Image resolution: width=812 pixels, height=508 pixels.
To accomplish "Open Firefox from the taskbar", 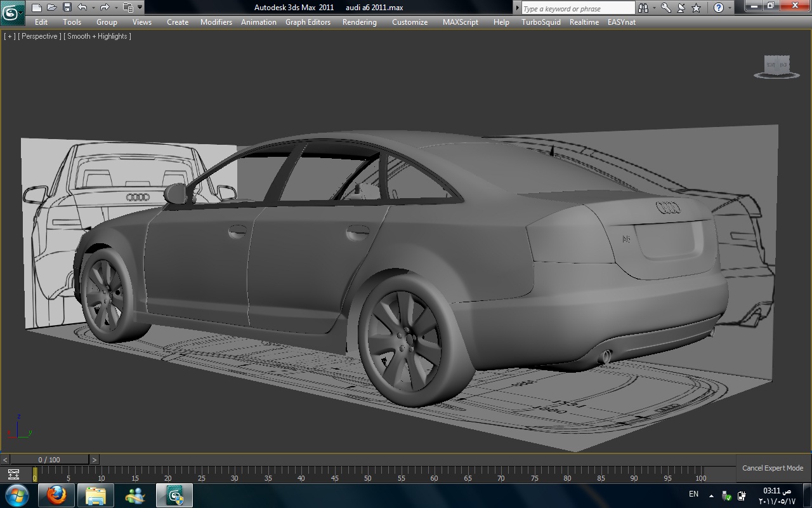I will [x=56, y=495].
